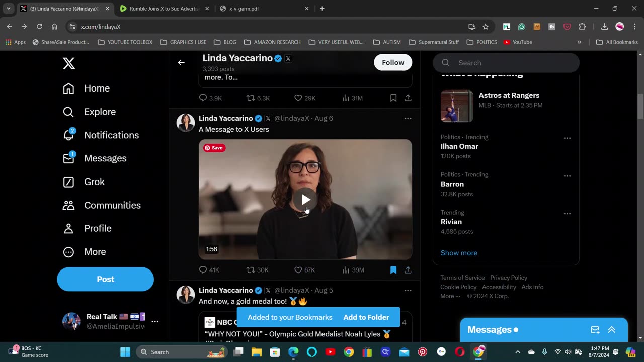Screen dimensions: 644x362
Task: Click Pinterest Save button on video
Action: 214,148
